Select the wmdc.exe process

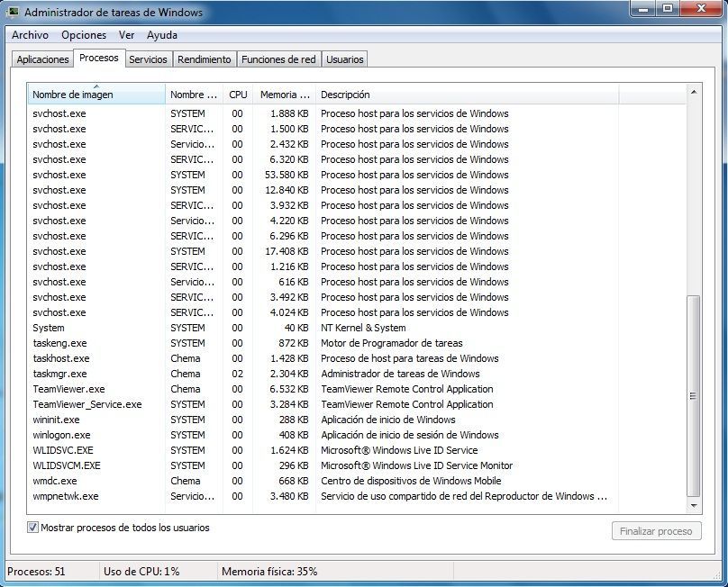point(323,481)
